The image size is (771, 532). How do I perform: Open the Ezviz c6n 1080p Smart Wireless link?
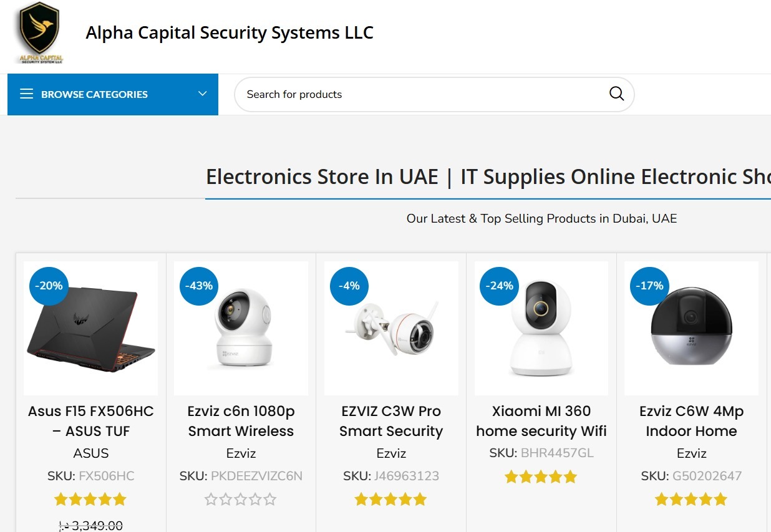(x=241, y=421)
